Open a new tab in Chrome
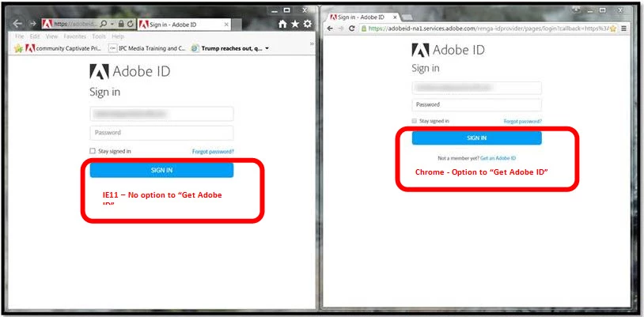The image size is (644, 317). point(407,17)
